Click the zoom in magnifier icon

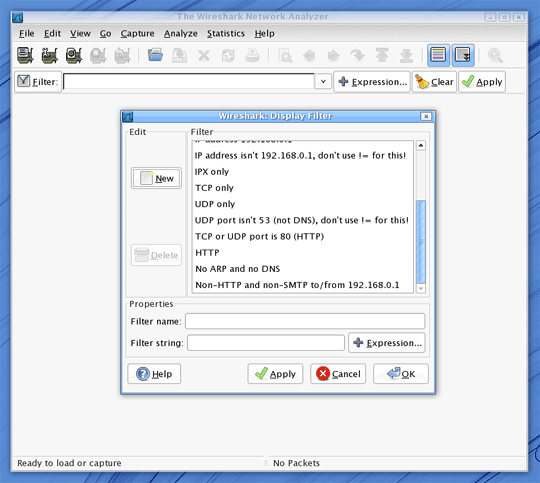point(495,55)
